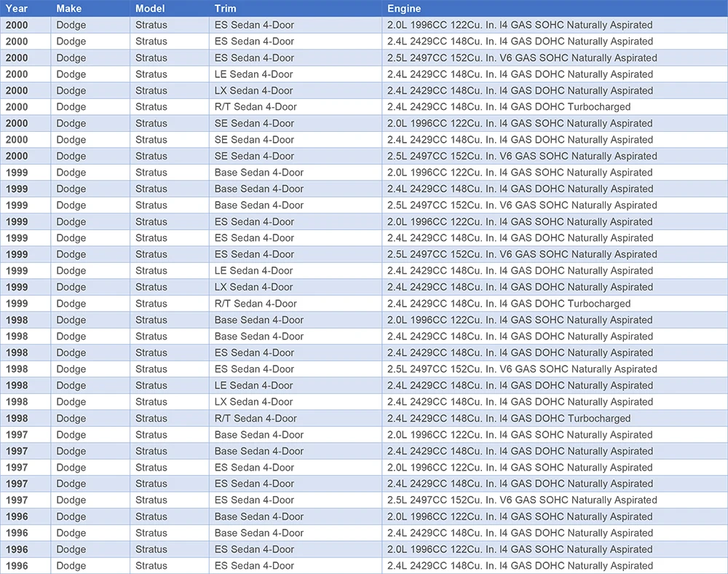
Task: Select the 1999 R/T Sedan 4-Door trim cell
Action: point(296,304)
